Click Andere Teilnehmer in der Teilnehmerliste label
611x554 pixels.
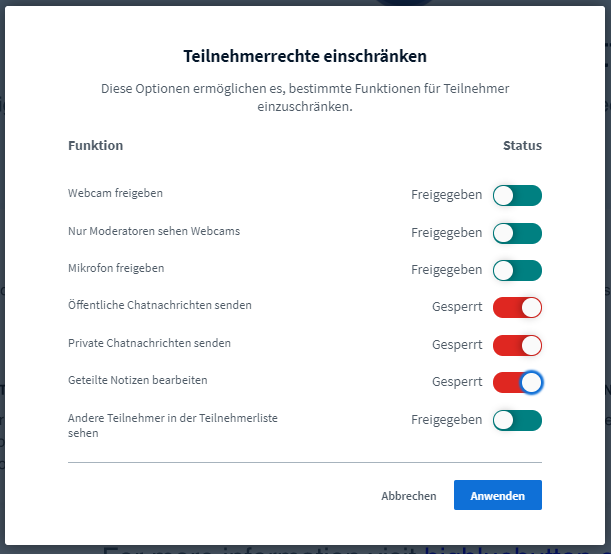click(173, 425)
